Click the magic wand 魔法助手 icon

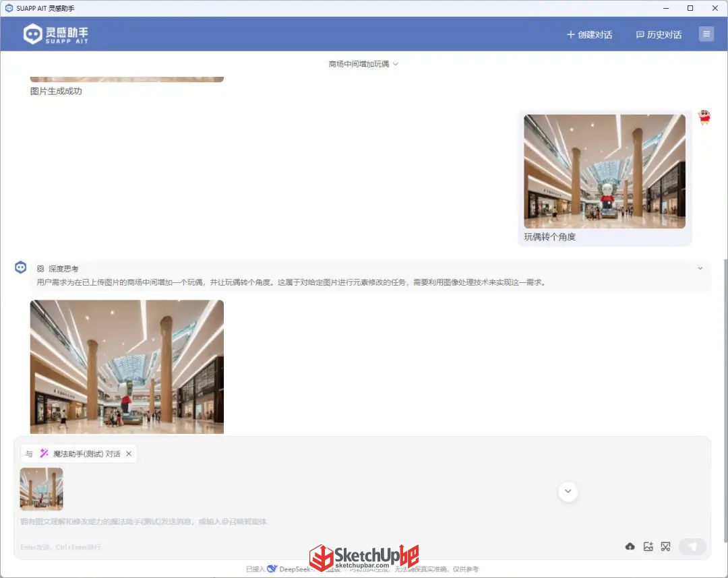click(44, 453)
